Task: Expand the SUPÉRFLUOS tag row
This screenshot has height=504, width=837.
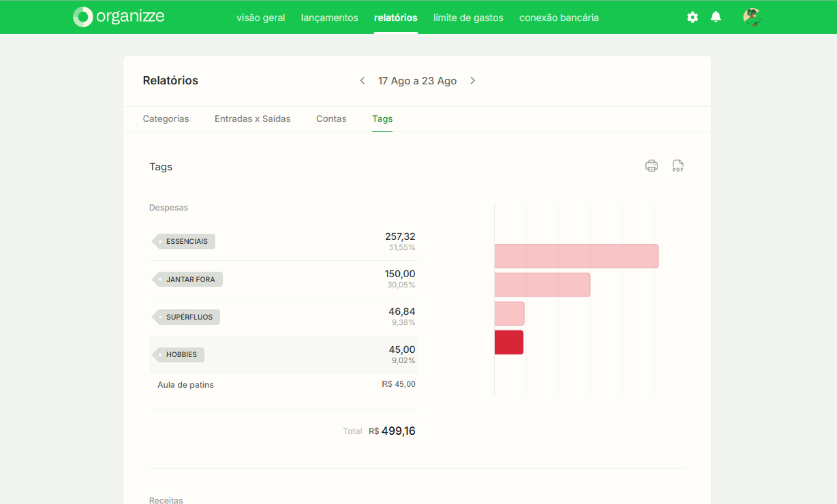Action: pyautogui.click(x=283, y=317)
